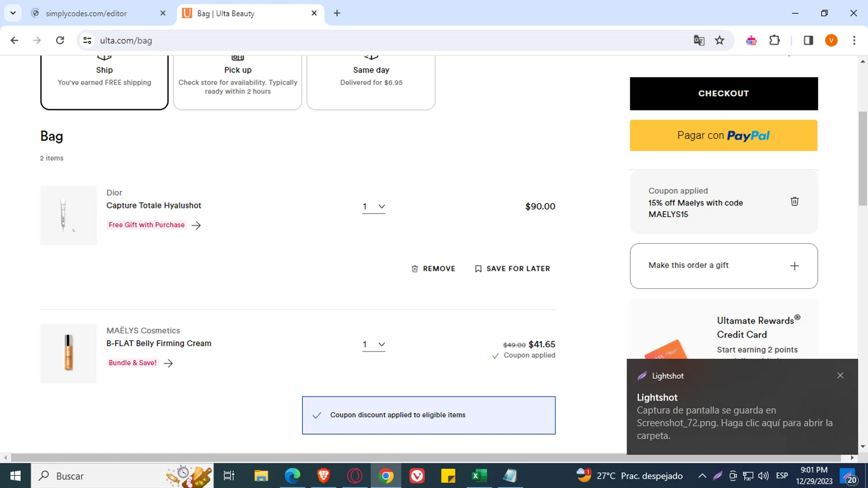Open Task View on the taskbar
868x488 pixels.
[x=229, y=476]
